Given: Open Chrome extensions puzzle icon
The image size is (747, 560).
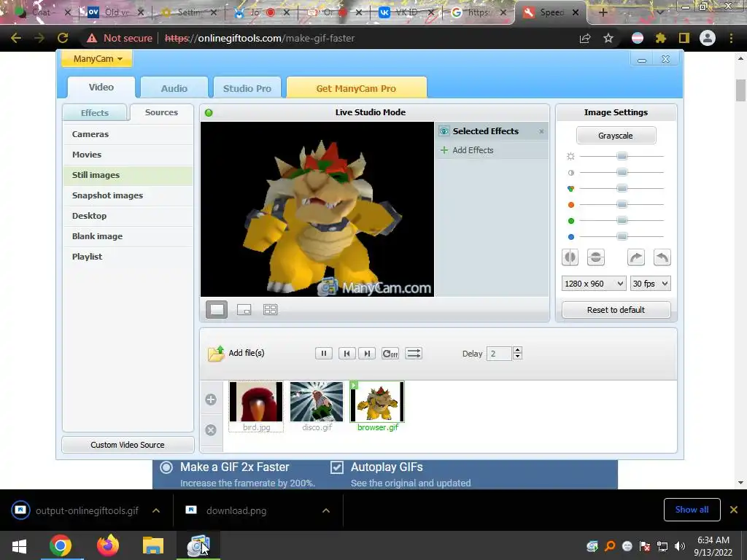Looking at the screenshot, I should [660, 38].
